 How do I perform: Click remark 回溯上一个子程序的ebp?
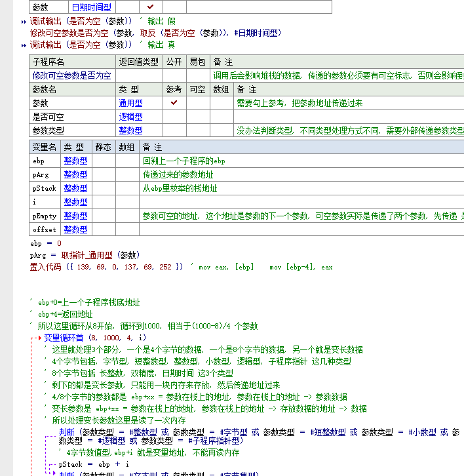point(184,161)
